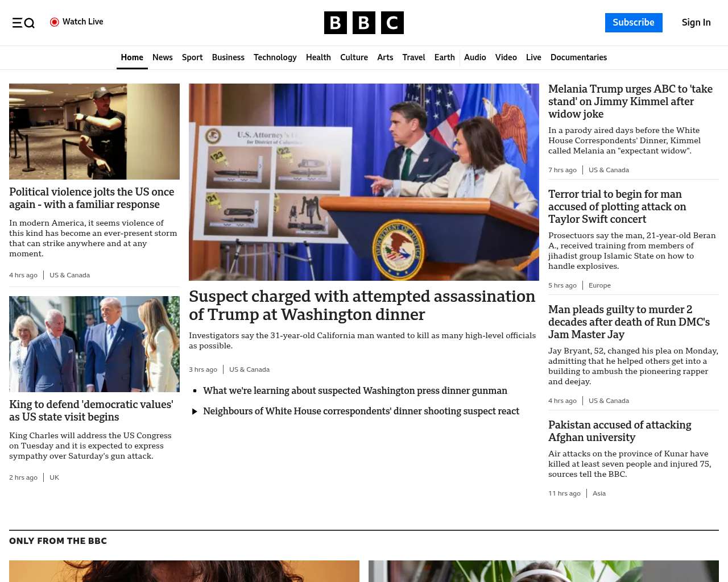Click the Europe category tag
This screenshot has height=582, width=728.
pos(599,285)
